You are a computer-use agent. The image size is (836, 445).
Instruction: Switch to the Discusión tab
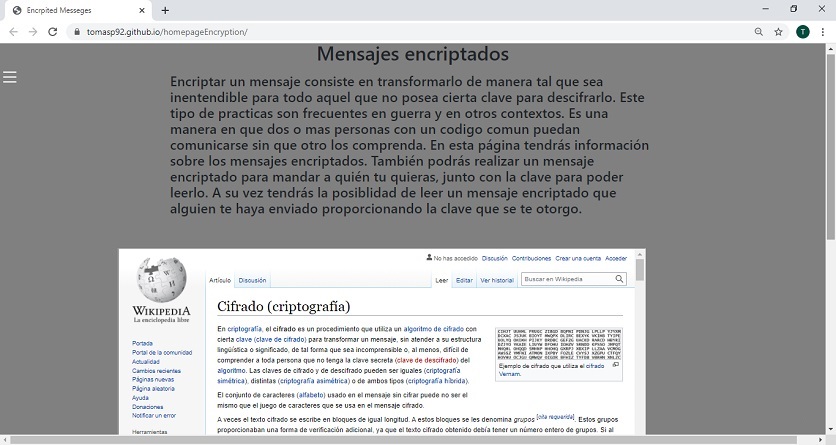252,281
